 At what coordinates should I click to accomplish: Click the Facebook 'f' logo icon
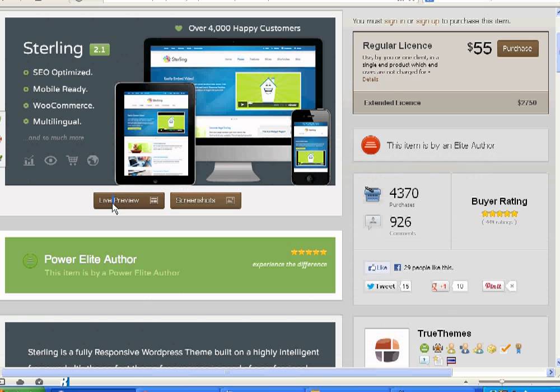(397, 268)
